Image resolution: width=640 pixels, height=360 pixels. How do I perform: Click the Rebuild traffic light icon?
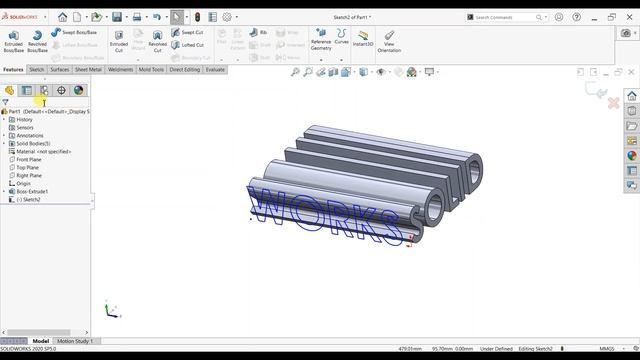point(198,17)
